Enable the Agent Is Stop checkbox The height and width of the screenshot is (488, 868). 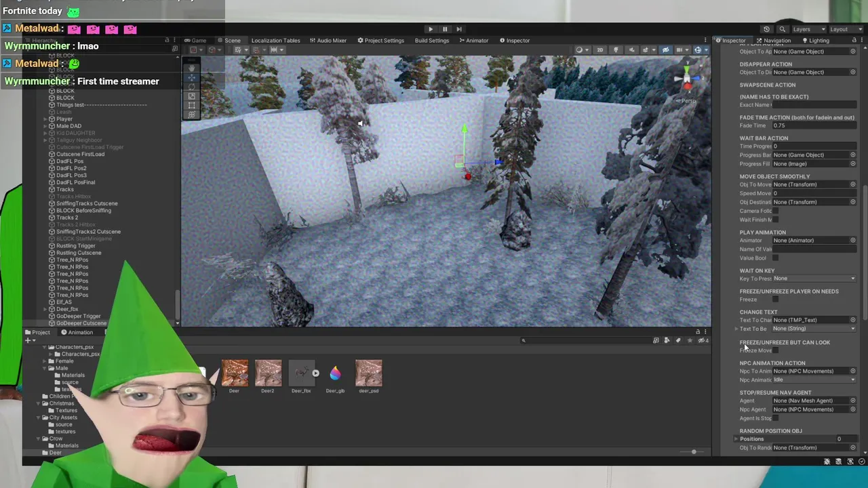click(776, 418)
